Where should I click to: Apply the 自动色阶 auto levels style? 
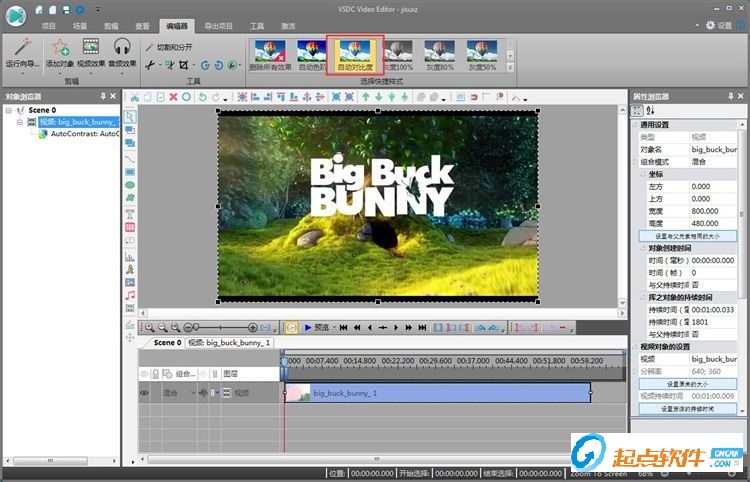pyautogui.click(x=312, y=55)
